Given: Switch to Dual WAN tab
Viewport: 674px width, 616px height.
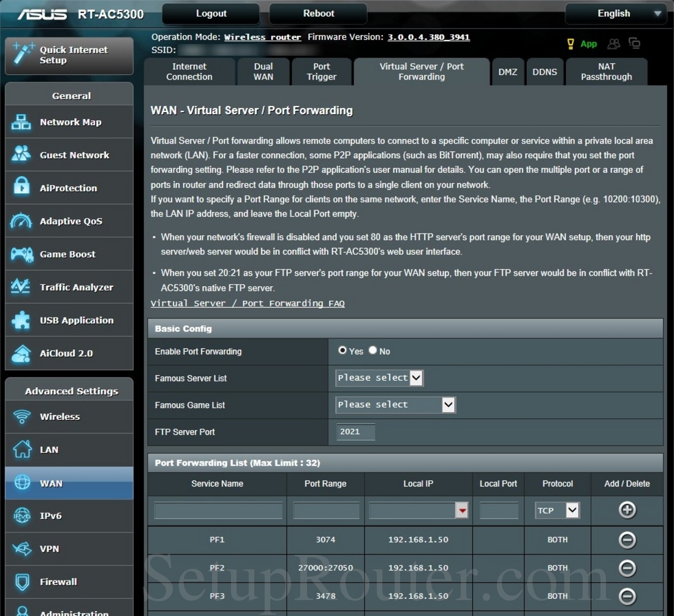Looking at the screenshot, I should tap(263, 72).
